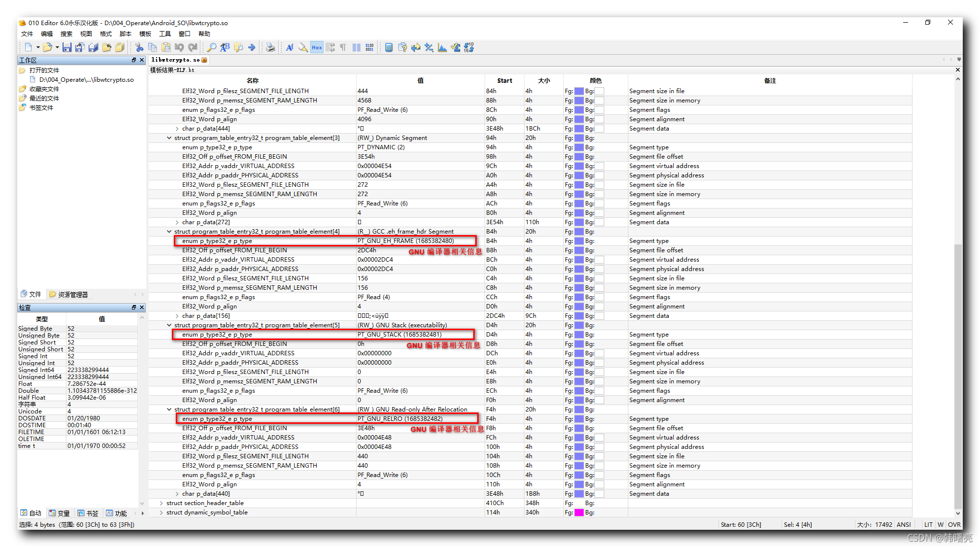The height and width of the screenshot is (547, 980).
Task: Click the Save As toolbar icon
Action: tap(80, 47)
